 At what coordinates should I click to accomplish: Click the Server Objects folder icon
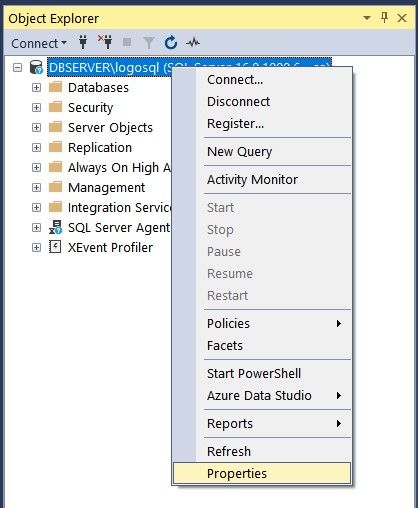coord(55,127)
